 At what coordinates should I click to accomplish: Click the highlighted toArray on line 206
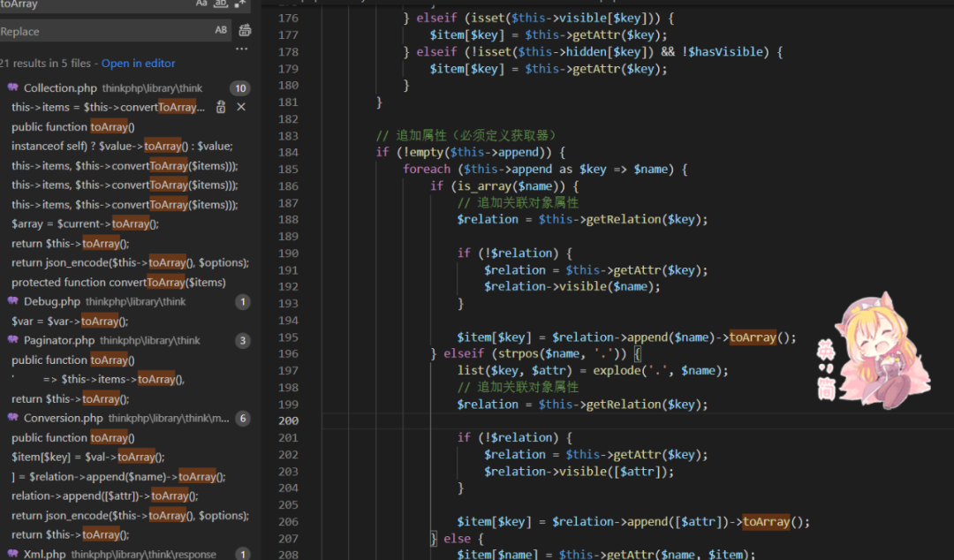coord(767,522)
